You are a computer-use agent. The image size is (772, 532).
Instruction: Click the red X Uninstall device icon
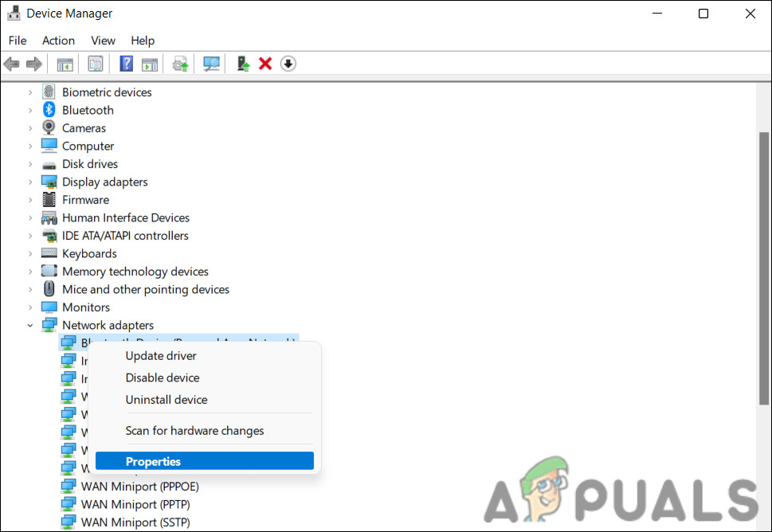click(265, 64)
